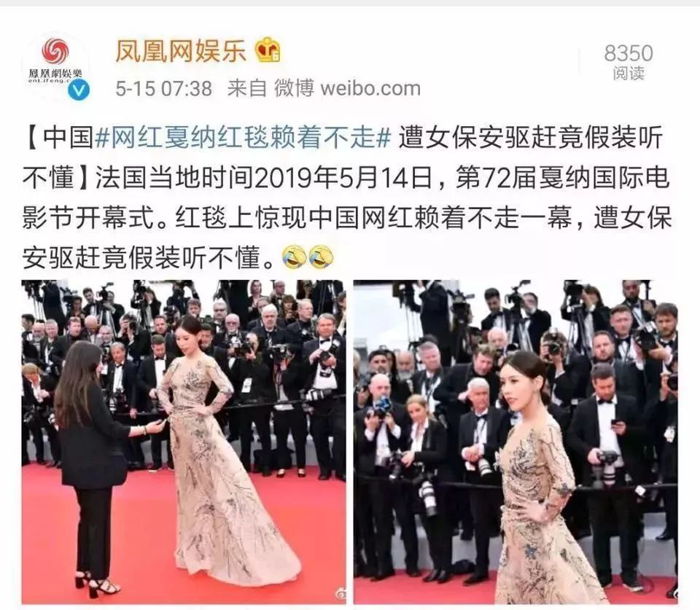Image resolution: width=700 pixels, height=610 pixels.
Task: Tap the Weibo watermark on left photo
Action: (339, 595)
